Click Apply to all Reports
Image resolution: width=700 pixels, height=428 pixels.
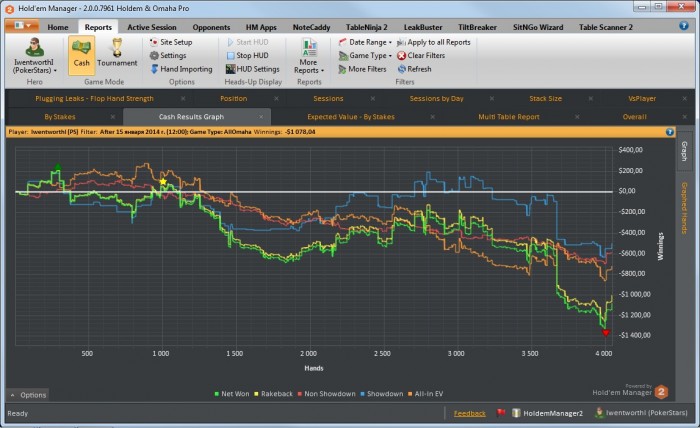[x=433, y=42]
